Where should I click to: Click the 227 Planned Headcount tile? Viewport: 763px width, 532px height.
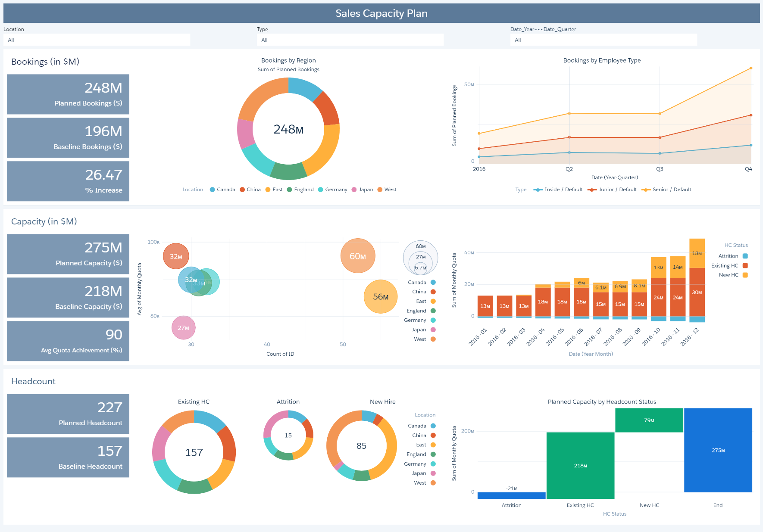[x=68, y=414]
